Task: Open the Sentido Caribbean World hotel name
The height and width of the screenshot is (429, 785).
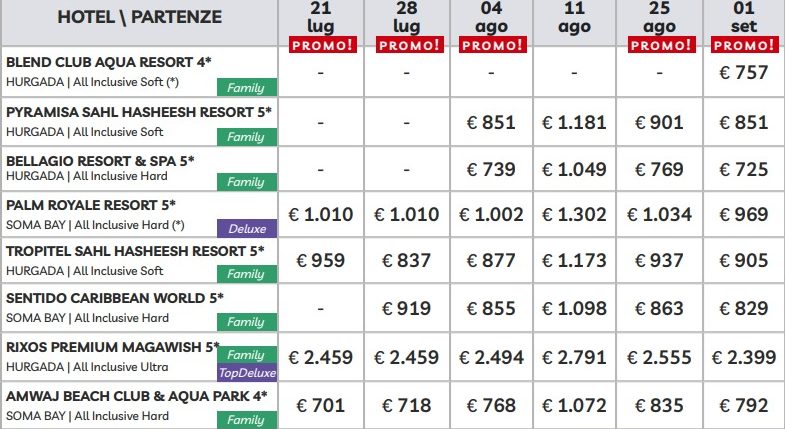Action: click(115, 298)
